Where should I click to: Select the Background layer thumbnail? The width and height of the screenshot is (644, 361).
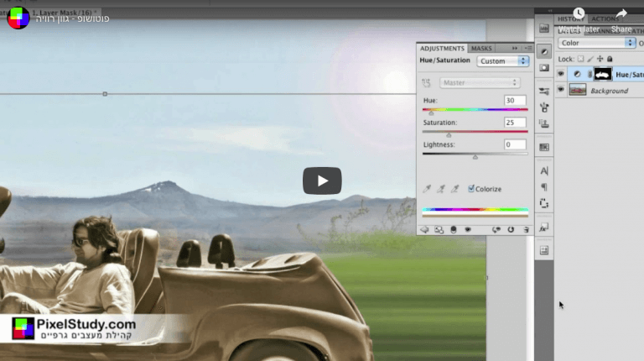[578, 90]
